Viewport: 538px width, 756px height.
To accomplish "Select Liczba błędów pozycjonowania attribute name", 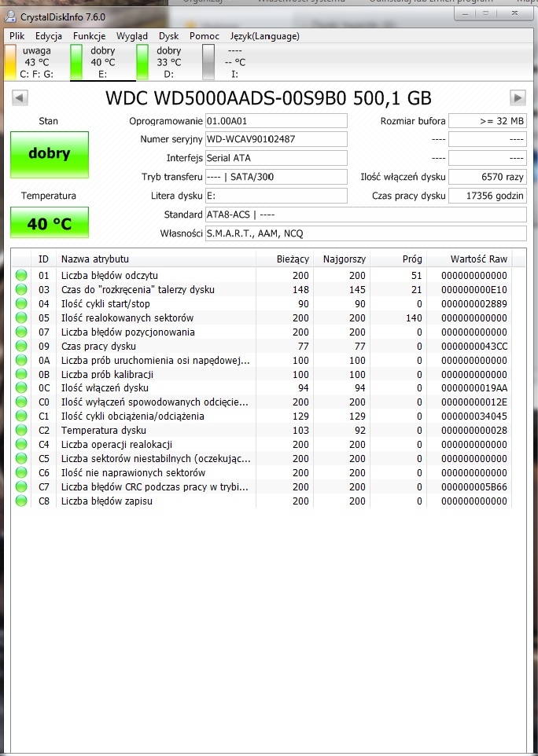I will coord(128,332).
